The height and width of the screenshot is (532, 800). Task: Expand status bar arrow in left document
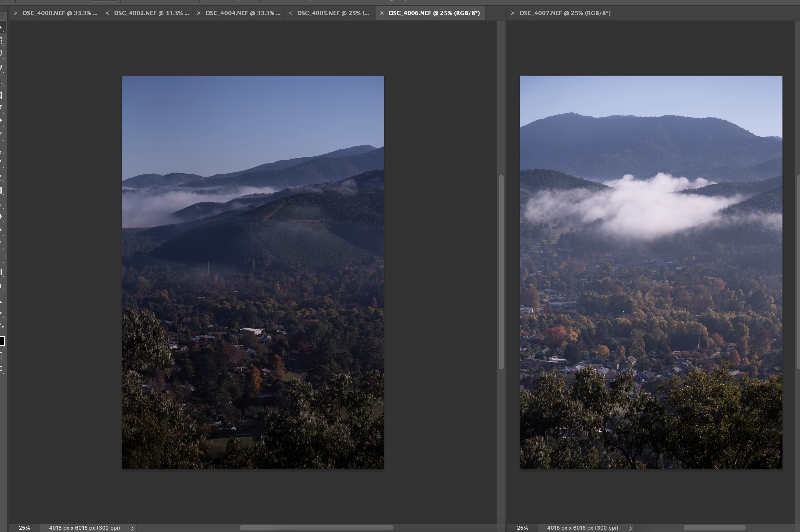[132, 528]
